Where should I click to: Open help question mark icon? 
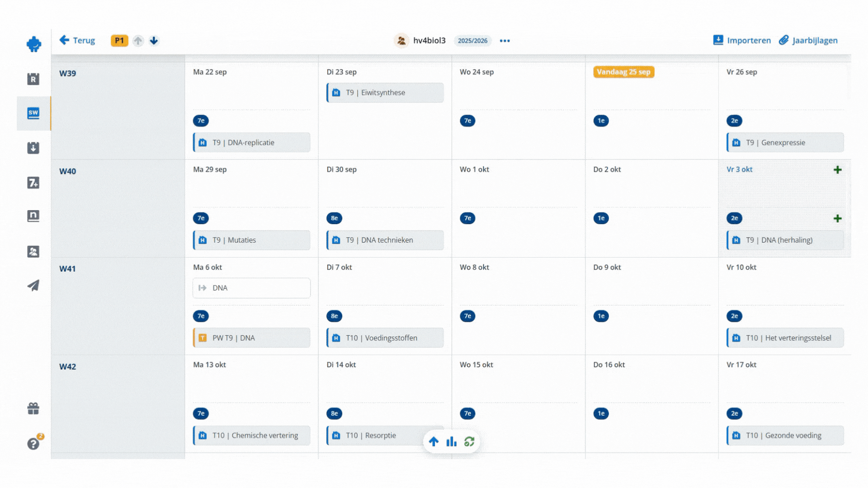tap(33, 444)
